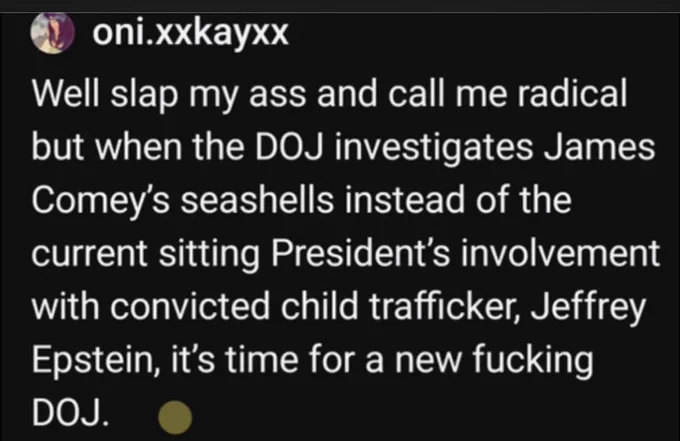Tap the yellow circle after DOJ.
This screenshot has width=680, height=441.
coord(175,417)
